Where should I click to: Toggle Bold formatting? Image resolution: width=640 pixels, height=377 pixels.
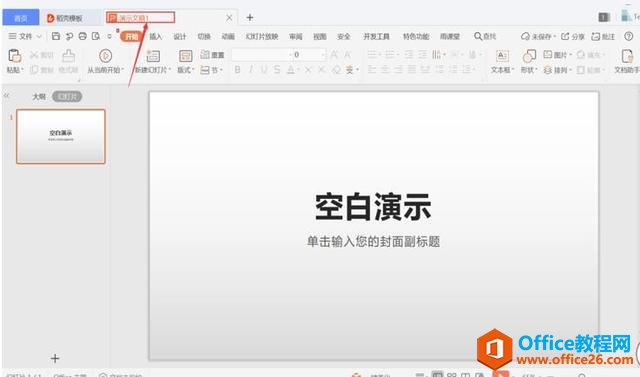[x=237, y=70]
